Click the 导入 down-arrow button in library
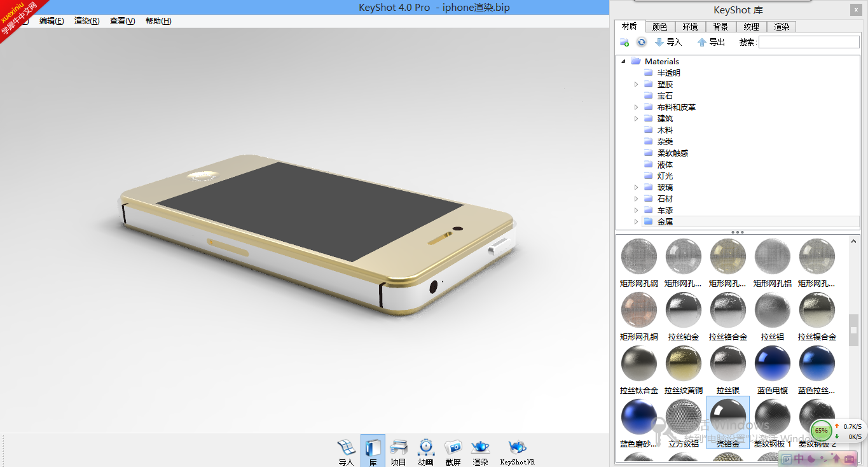The image size is (868, 467). click(668, 42)
